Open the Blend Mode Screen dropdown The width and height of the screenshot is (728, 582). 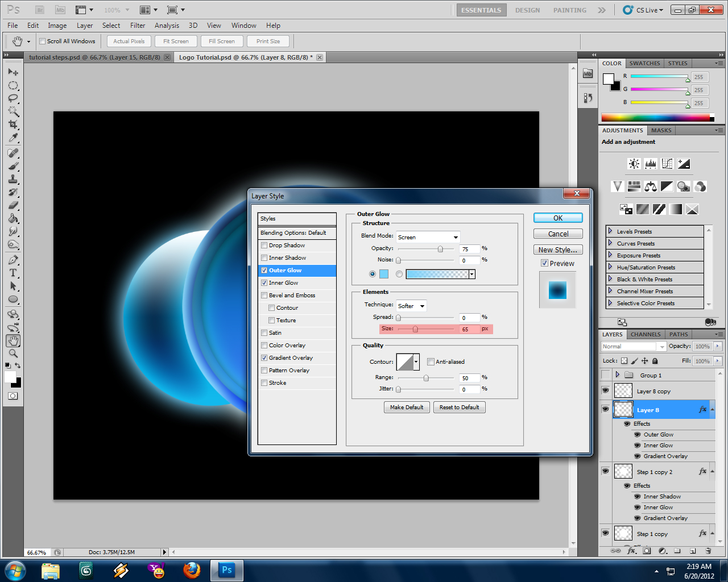coord(428,237)
